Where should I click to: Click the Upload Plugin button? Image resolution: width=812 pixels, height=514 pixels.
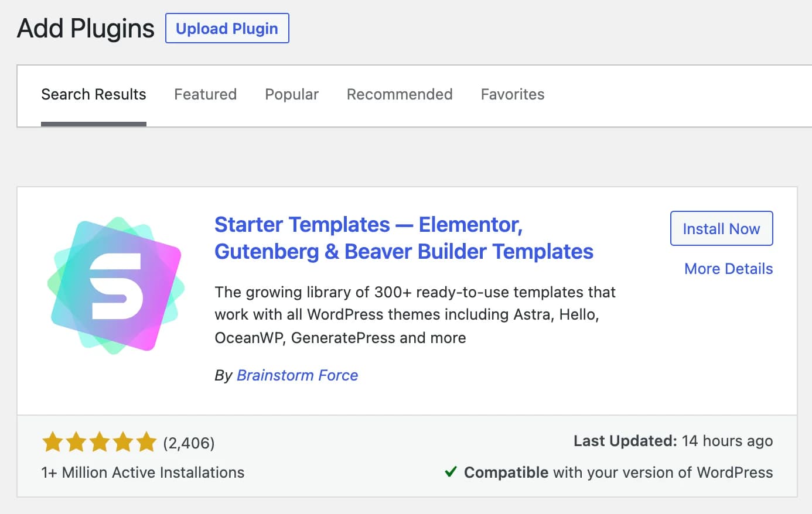click(227, 28)
